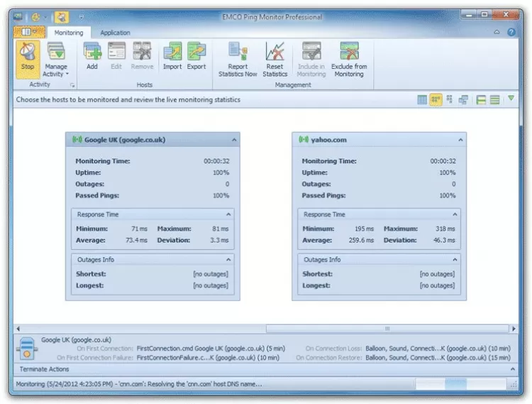Click Include in Monitoring
The image size is (532, 404).
click(311, 59)
